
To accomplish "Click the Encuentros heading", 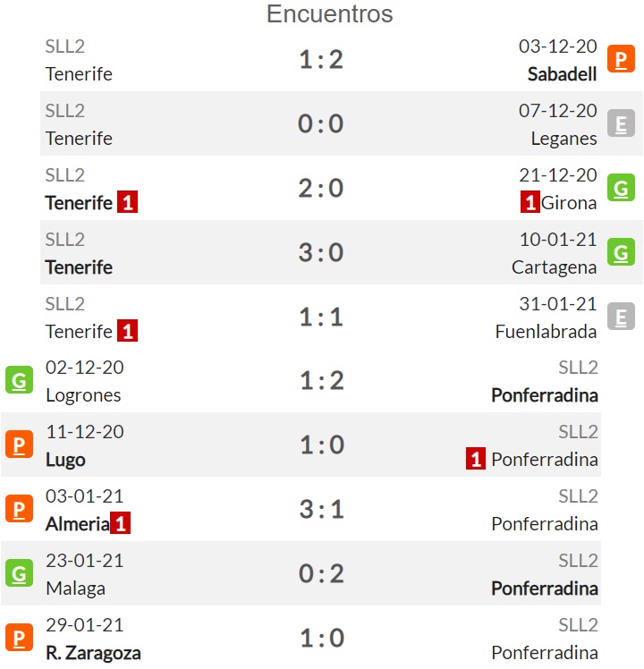I will tap(329, 13).
